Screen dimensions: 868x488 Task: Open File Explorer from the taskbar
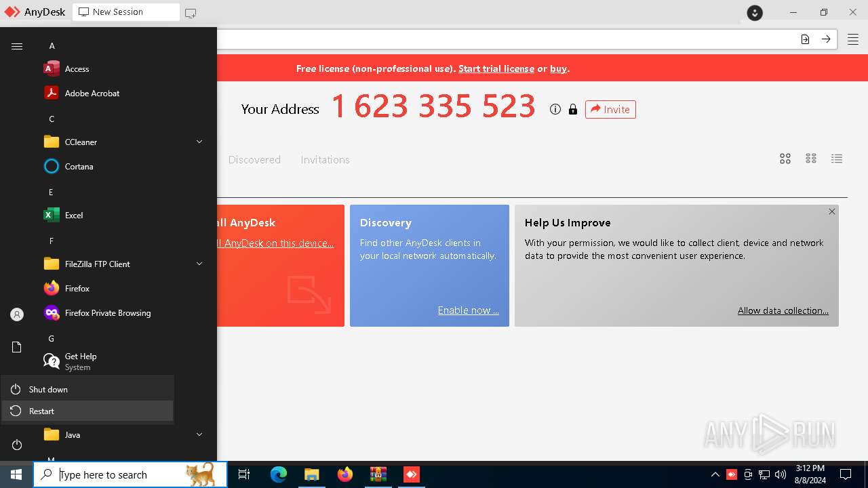coord(311,474)
